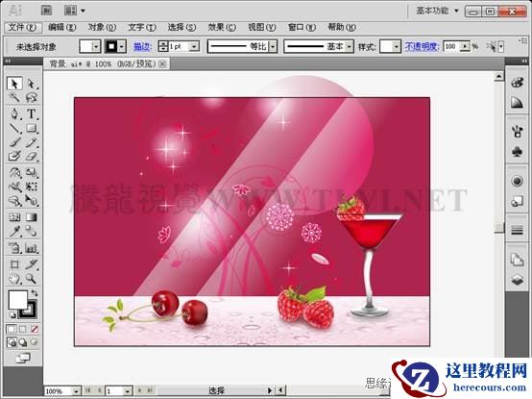Set paint mode to None
This screenshot has height=399, width=532.
(x=35, y=329)
